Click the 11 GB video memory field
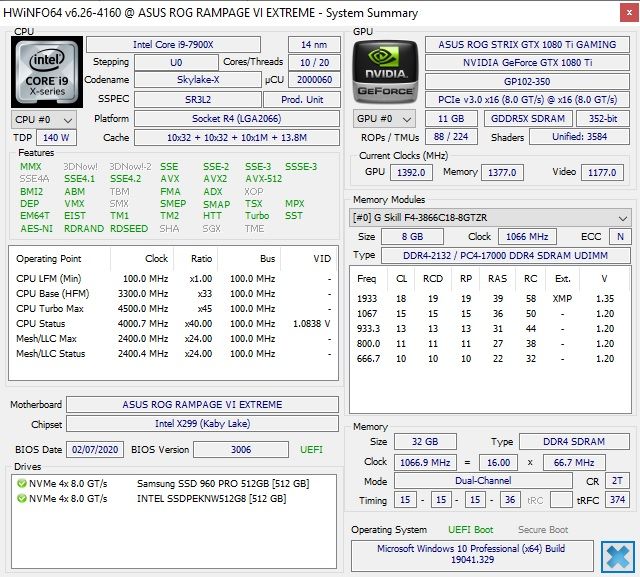The width and height of the screenshot is (640, 577). [x=451, y=119]
